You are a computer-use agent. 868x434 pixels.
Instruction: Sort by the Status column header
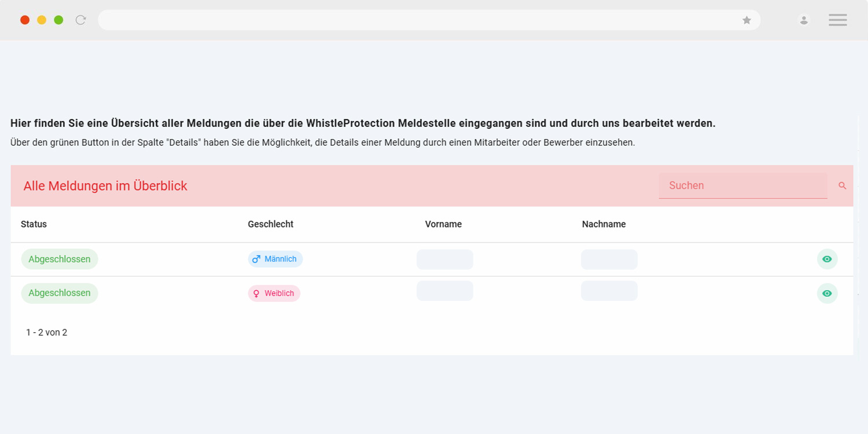(x=34, y=224)
